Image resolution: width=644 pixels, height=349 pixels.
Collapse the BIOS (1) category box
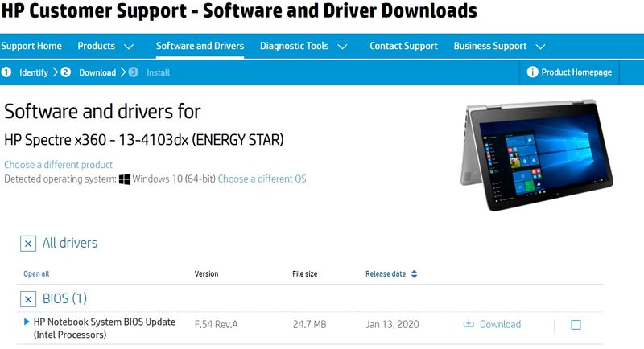tap(28, 299)
